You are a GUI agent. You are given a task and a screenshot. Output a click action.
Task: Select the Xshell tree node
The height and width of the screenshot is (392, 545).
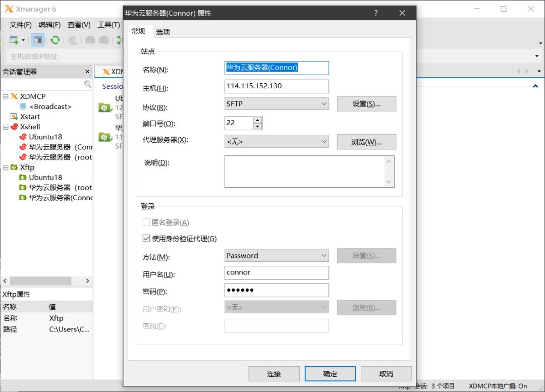30,127
